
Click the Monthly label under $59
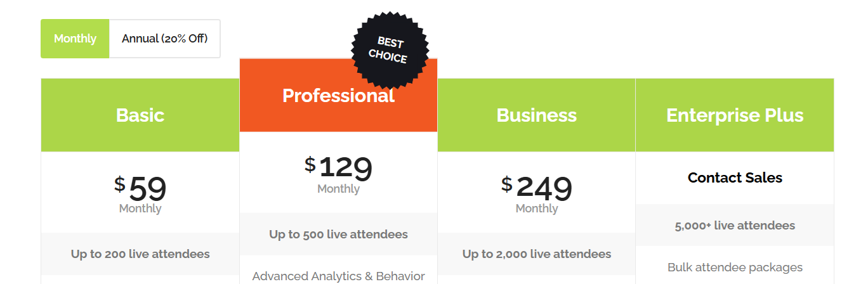[x=140, y=209]
